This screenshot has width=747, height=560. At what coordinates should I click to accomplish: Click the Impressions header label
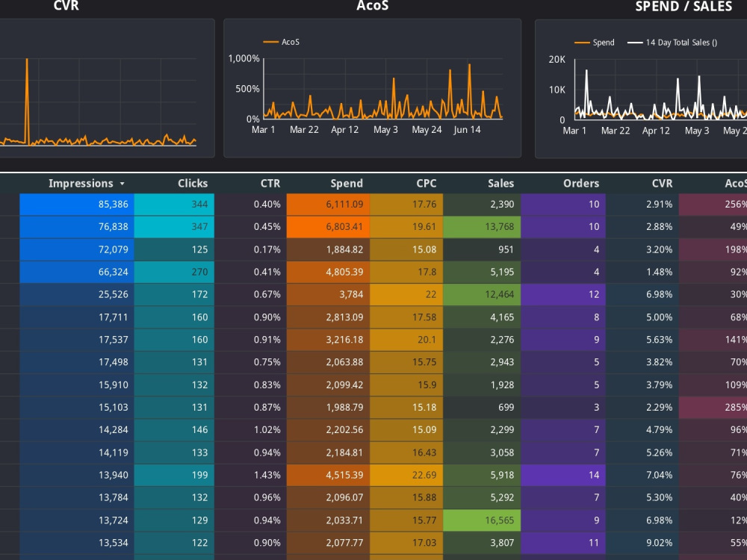[x=81, y=184]
